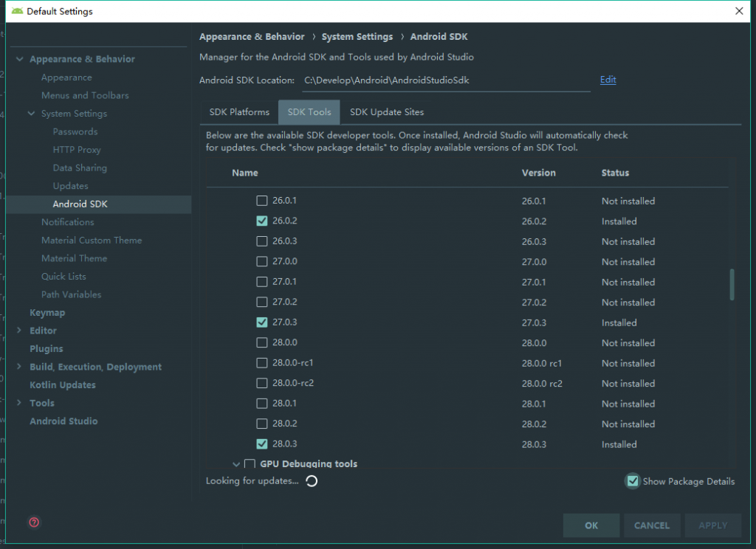756x549 pixels.
Task: Collapse the GPU Debugging tools group
Action: coord(236,464)
